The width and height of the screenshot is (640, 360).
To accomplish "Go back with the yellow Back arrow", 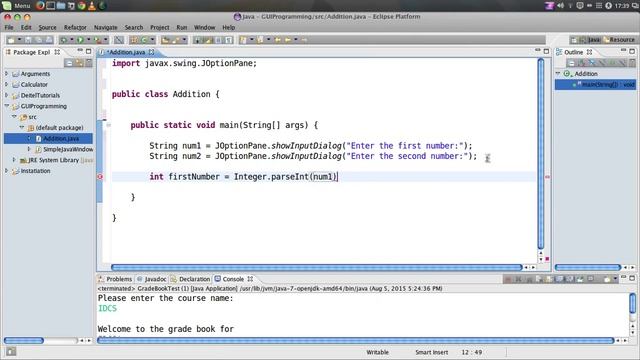I will coord(288,40).
